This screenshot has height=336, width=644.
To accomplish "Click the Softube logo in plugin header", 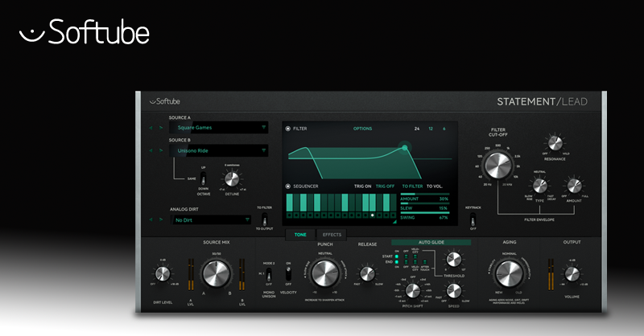I will coord(165,101).
